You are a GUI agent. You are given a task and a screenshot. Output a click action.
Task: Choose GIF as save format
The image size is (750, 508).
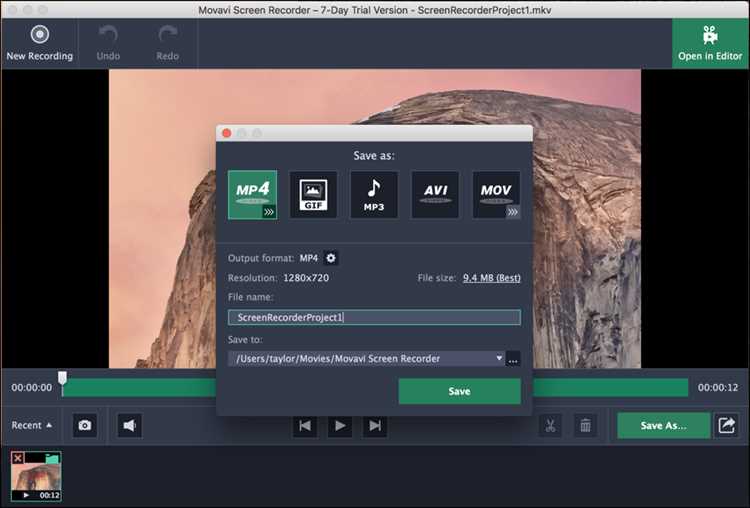[x=313, y=195]
